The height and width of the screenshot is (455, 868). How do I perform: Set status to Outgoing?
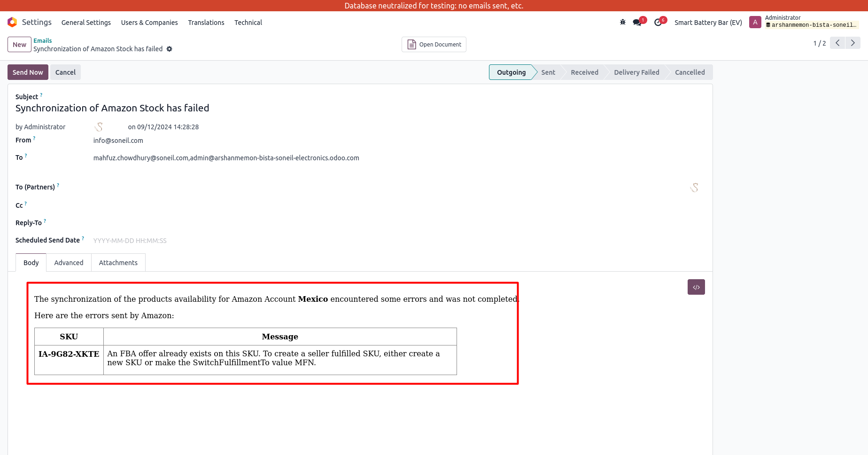tap(511, 72)
